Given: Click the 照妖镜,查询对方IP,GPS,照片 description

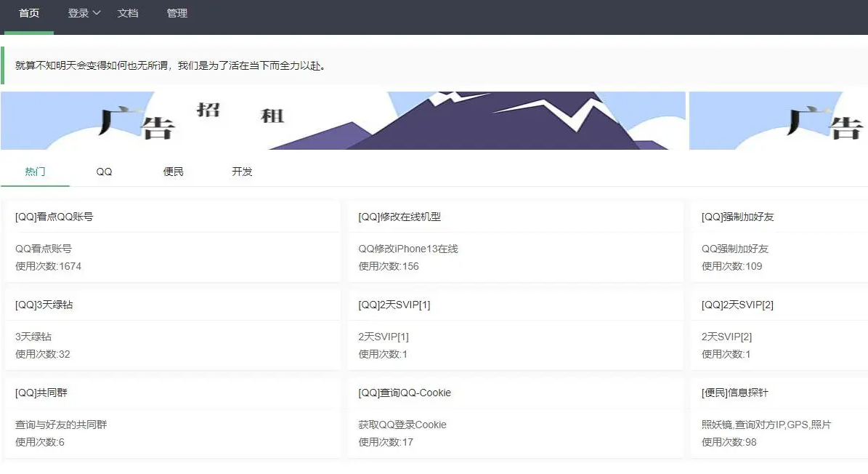Looking at the screenshot, I should tap(766, 425).
